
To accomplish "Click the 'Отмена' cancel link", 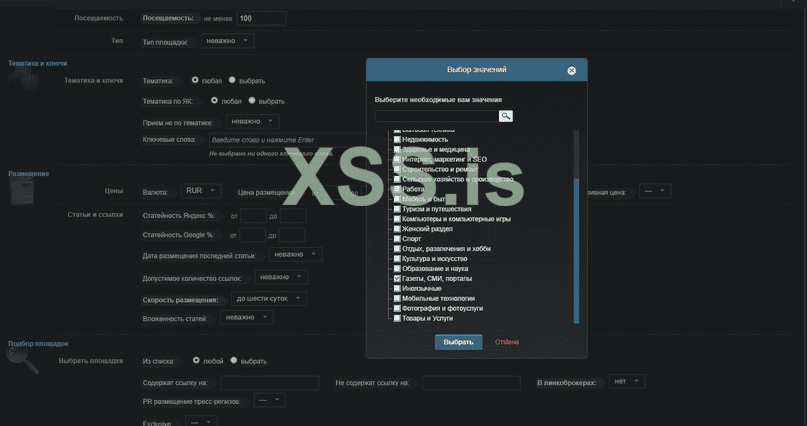I will click(x=506, y=342).
